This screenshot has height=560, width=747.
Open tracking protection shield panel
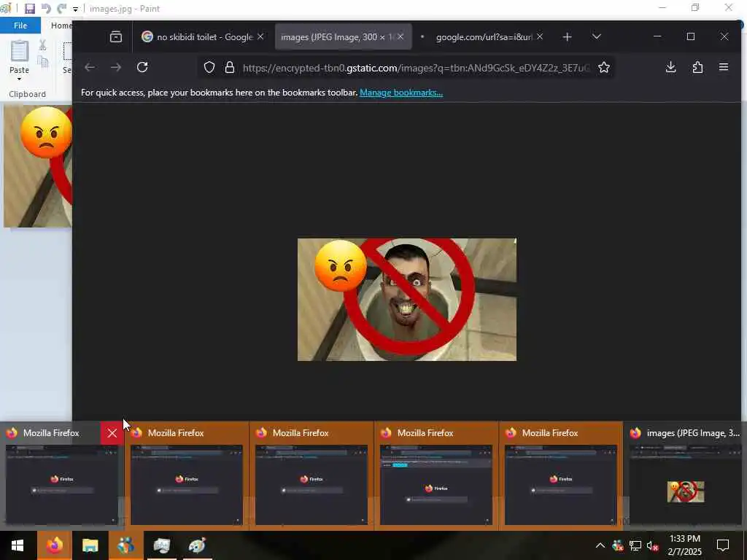tap(209, 67)
